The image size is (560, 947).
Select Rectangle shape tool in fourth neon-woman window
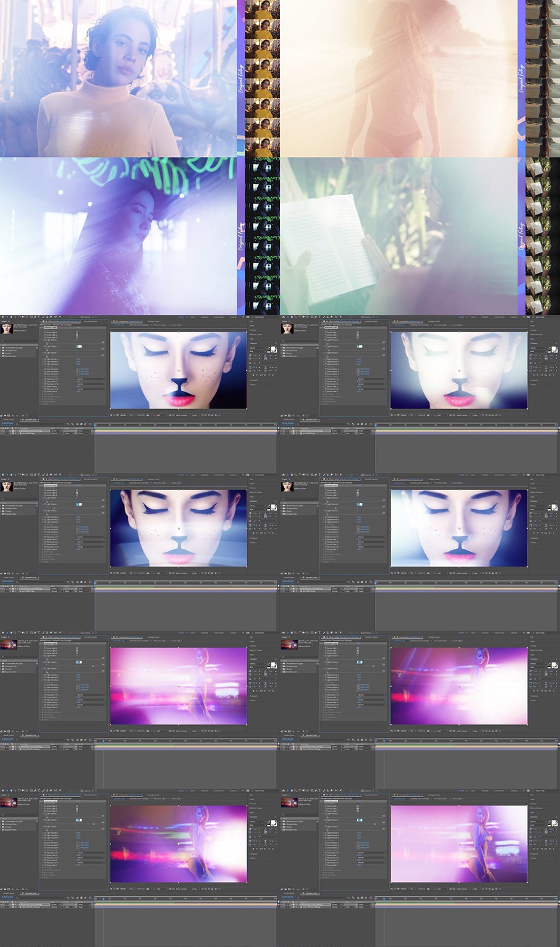click(x=312, y=791)
